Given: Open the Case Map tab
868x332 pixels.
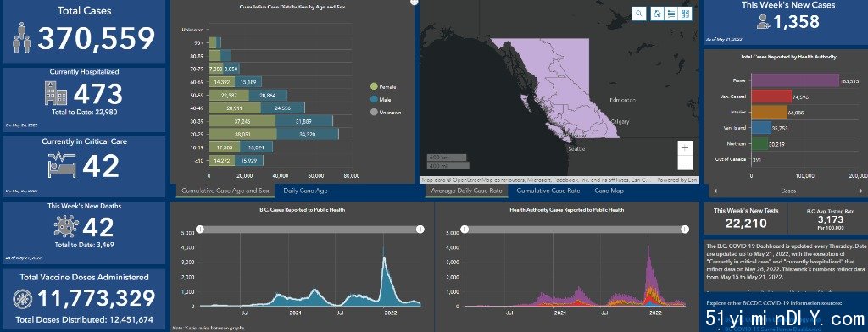Looking at the screenshot, I should tap(609, 191).
